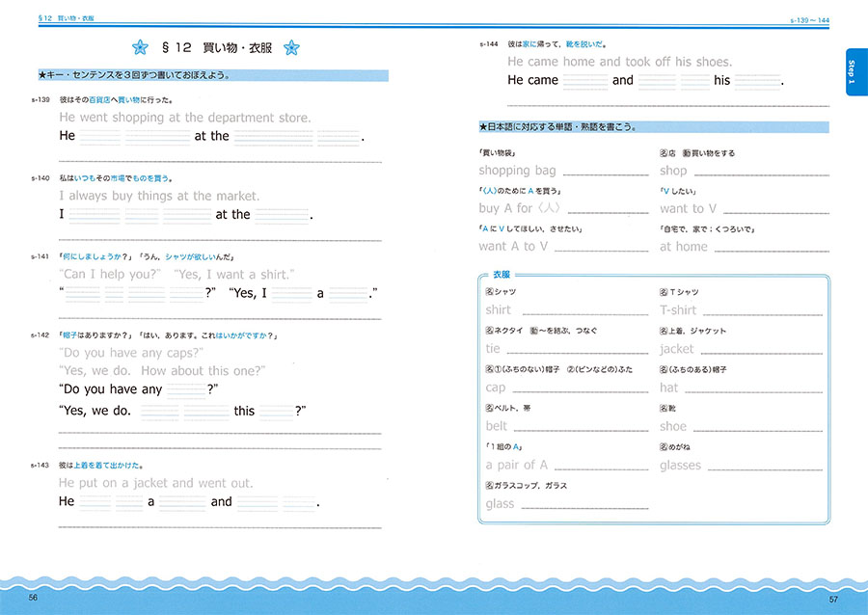
Task: Click the noun icon beside ベルト、帯
Action: [x=489, y=409]
